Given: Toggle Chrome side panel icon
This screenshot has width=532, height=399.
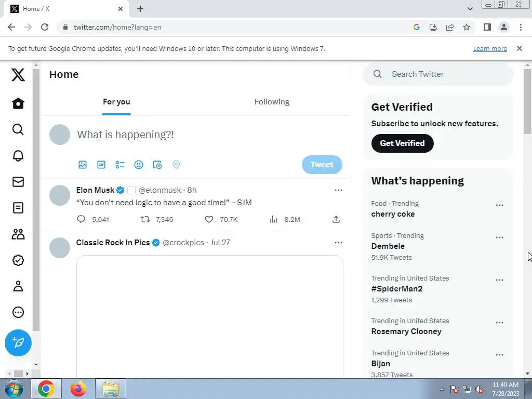Looking at the screenshot, I should point(487,27).
